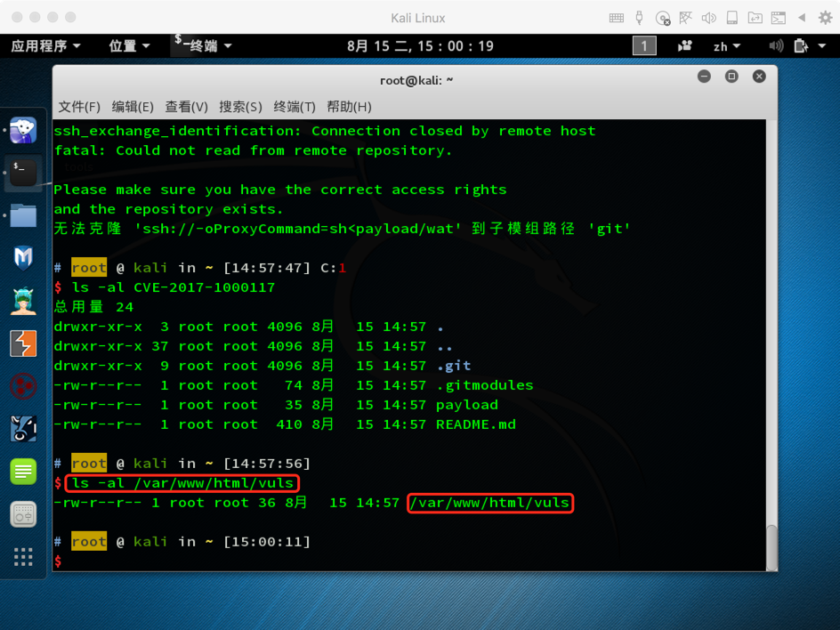The width and height of the screenshot is (840, 630).
Task: Launch Metasploit from the dock
Action: click(x=23, y=258)
